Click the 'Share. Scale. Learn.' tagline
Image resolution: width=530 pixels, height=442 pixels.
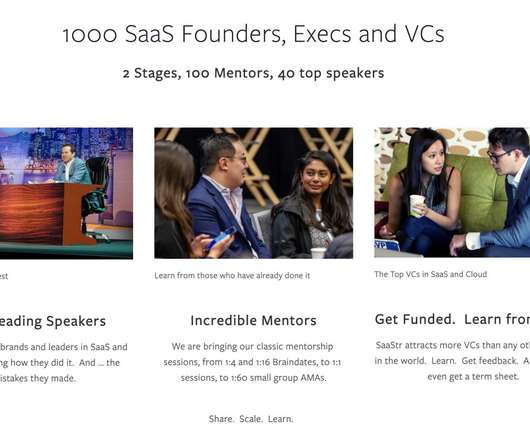coord(251,419)
